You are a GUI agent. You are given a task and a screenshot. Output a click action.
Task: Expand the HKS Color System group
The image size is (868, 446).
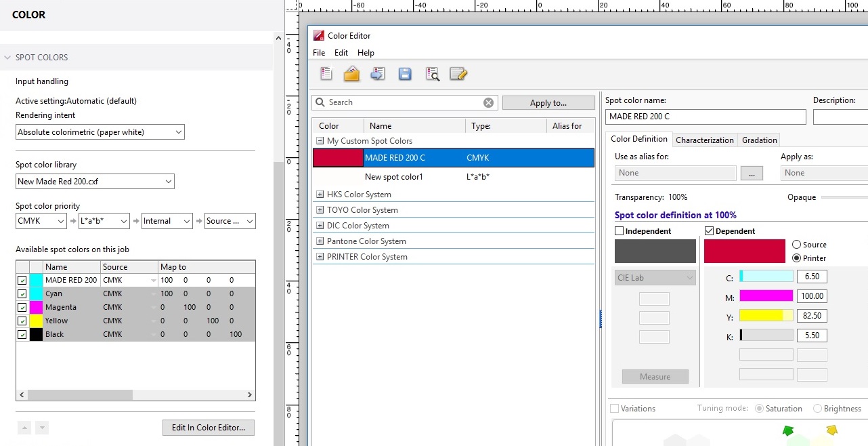(x=320, y=195)
